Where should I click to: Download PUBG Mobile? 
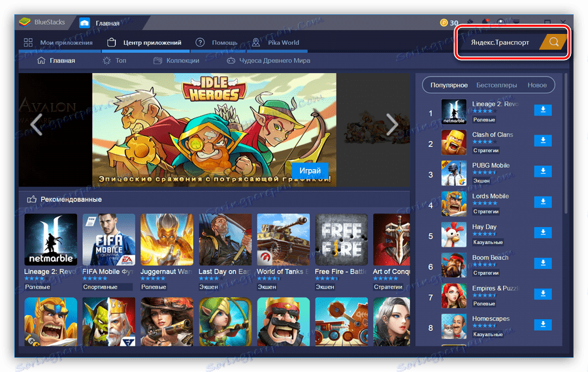coord(543,171)
